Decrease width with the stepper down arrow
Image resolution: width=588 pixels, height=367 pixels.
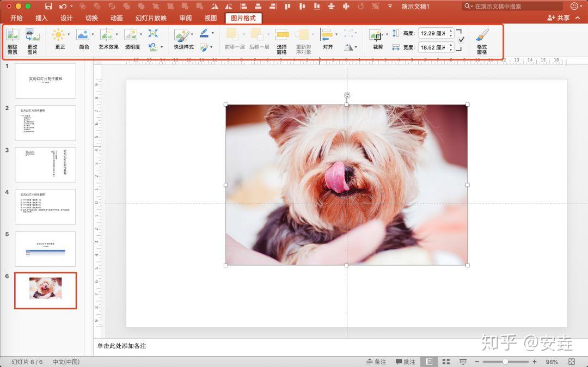tap(451, 50)
